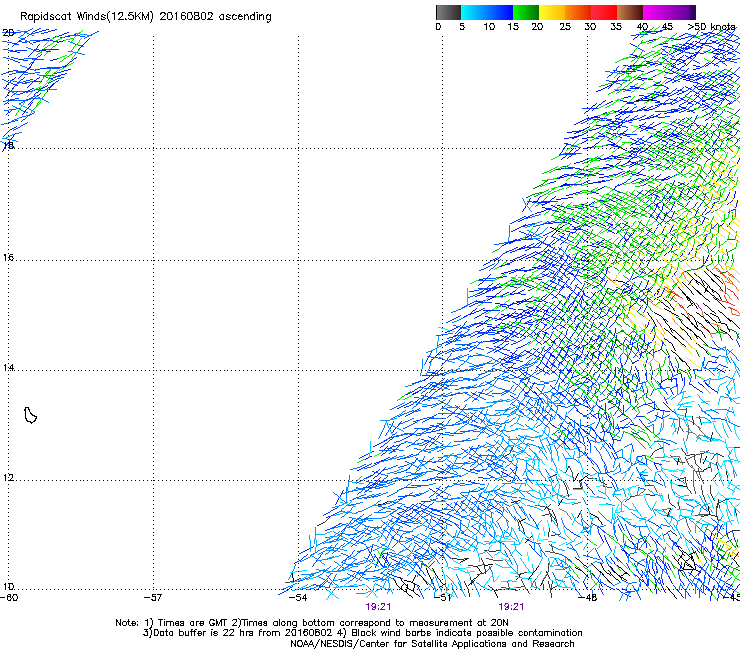Click the longitude label '-54'
The image size is (740, 650).
point(298,598)
